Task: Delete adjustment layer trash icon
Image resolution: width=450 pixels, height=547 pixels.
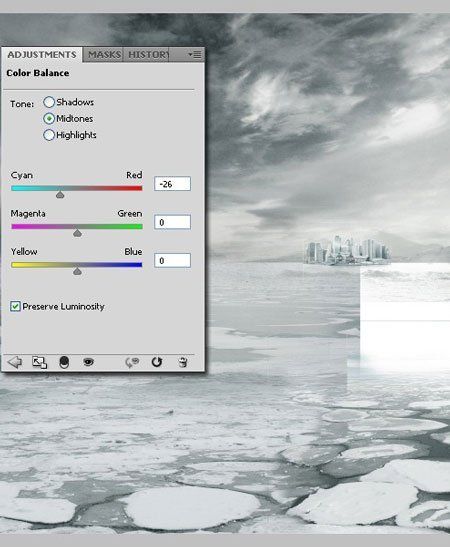Action: (x=182, y=362)
